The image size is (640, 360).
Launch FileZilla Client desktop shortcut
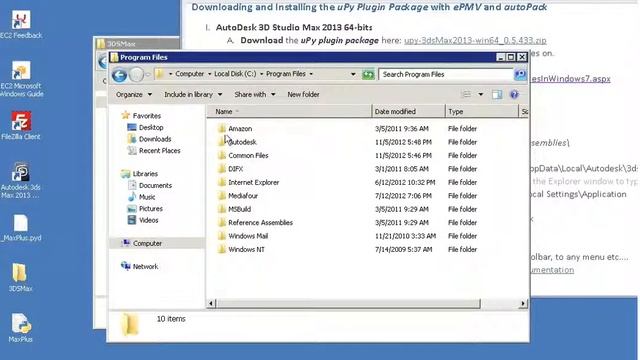click(21, 126)
